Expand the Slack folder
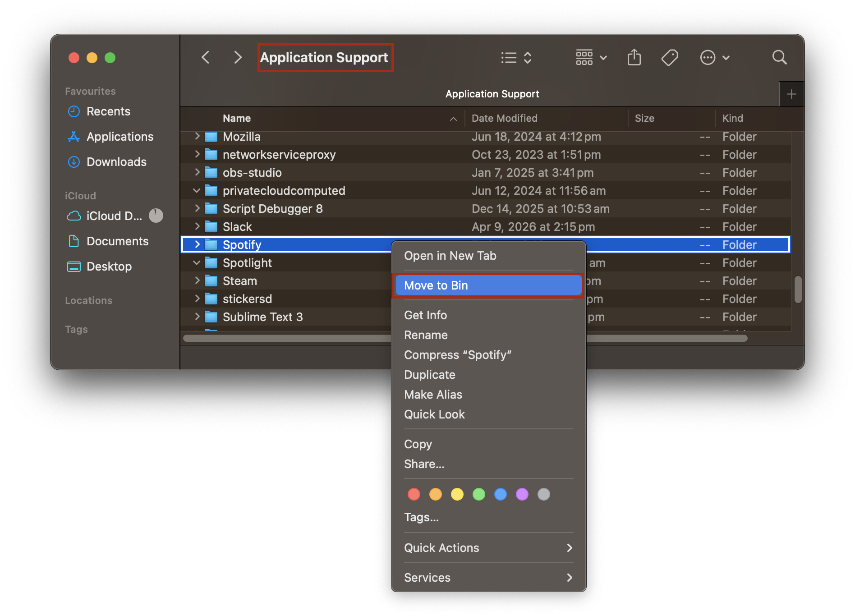 pyautogui.click(x=197, y=226)
